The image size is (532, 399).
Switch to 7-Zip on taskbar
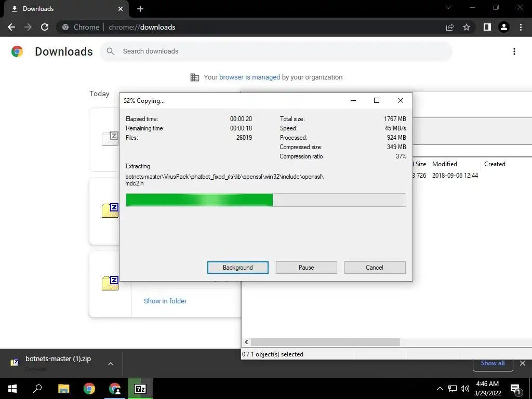pos(140,389)
